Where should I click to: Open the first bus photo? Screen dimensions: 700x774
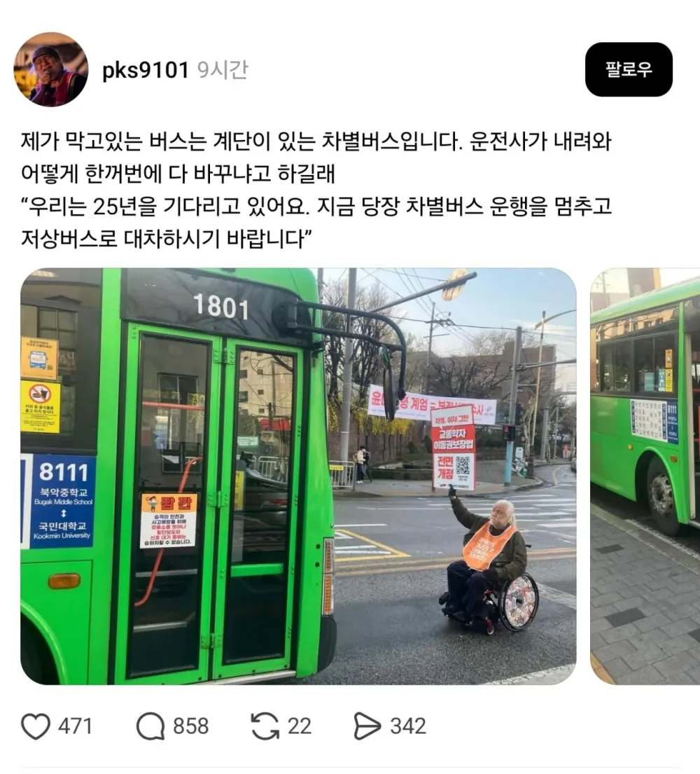[298, 476]
